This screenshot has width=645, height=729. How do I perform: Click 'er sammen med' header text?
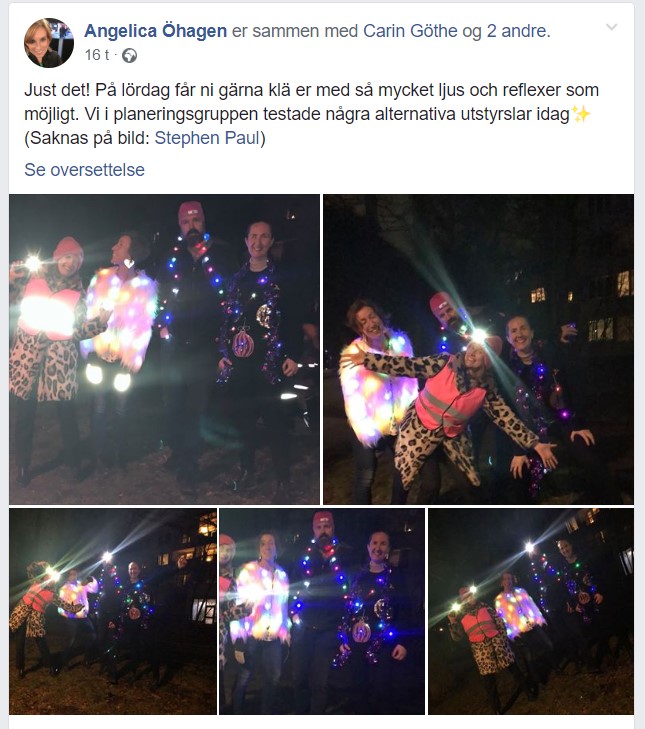[295, 31]
